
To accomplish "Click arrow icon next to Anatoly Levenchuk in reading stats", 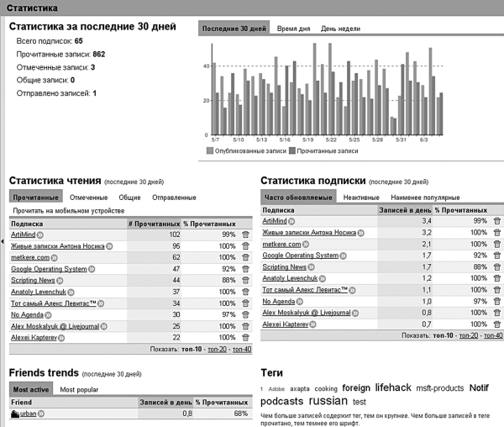I will coord(71,293).
